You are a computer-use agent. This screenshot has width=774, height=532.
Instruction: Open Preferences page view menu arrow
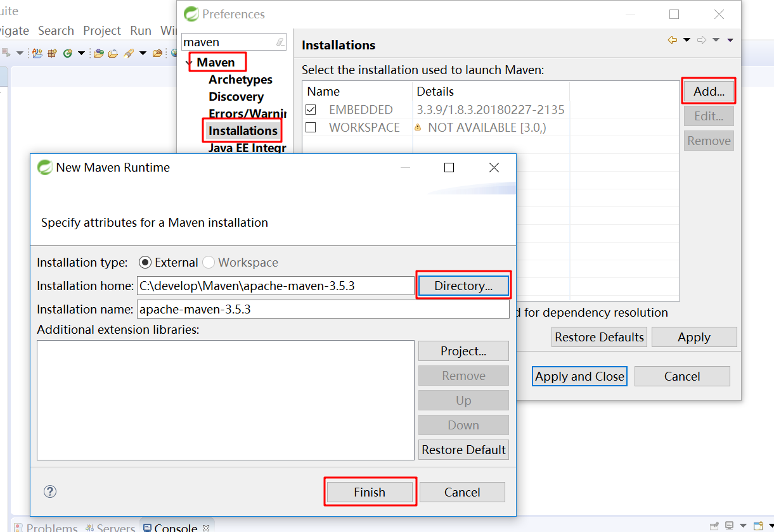tap(730, 41)
